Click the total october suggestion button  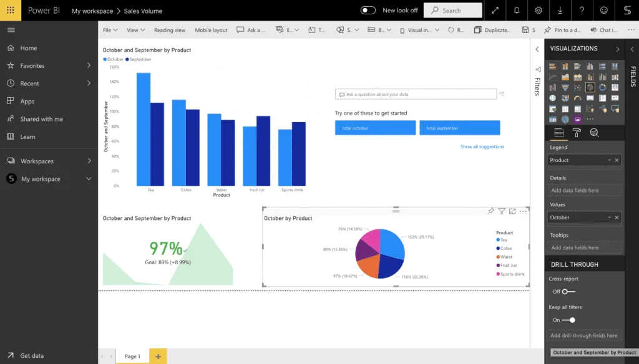pos(375,127)
